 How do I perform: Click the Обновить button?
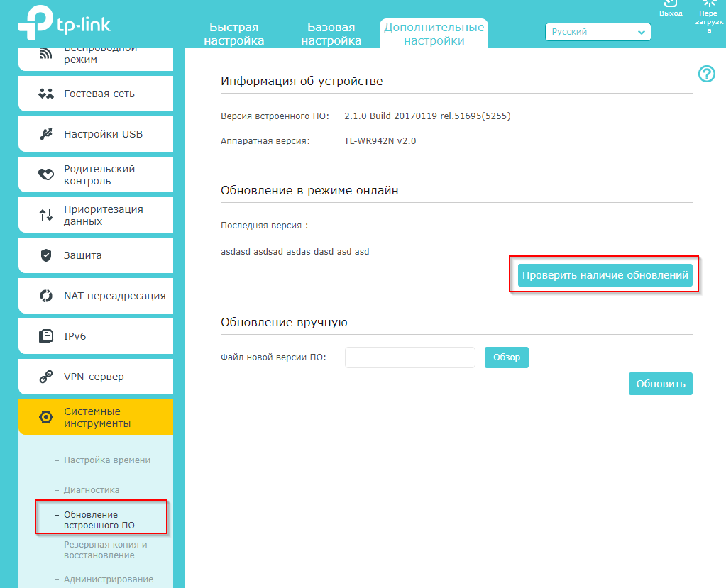pos(660,384)
